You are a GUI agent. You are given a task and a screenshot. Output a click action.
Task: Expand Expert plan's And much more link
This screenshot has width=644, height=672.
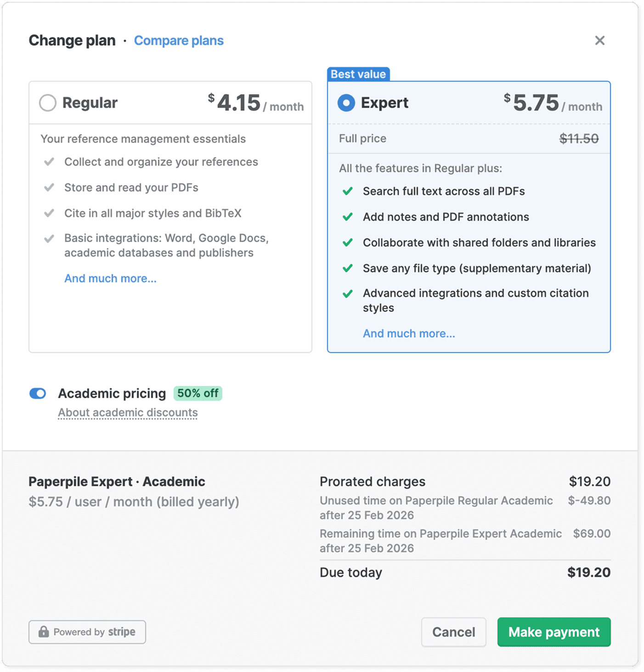click(409, 334)
